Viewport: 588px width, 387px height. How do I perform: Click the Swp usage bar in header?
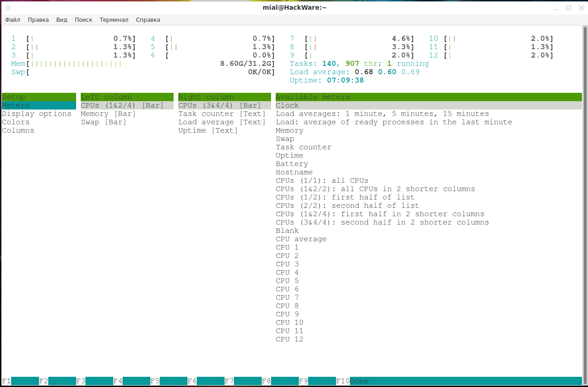pyautogui.click(x=143, y=72)
